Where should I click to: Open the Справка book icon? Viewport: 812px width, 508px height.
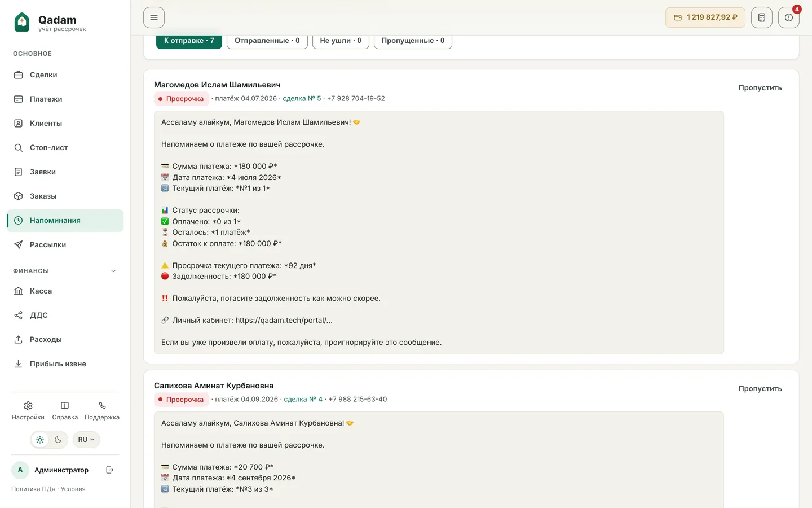pyautogui.click(x=65, y=406)
